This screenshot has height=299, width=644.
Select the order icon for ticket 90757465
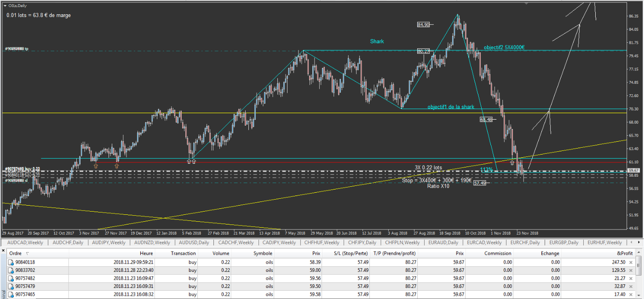pyautogui.click(x=11, y=294)
